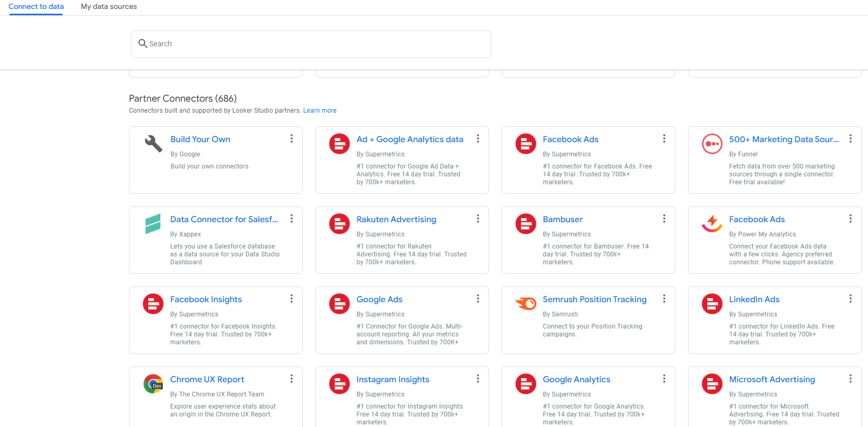
Task: Open more options for Facebook Insights
Action: (291, 299)
